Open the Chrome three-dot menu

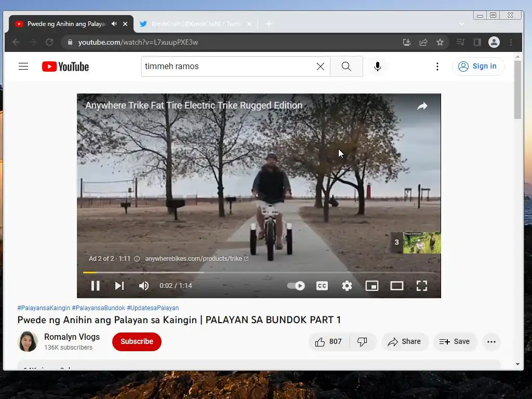pos(511,42)
